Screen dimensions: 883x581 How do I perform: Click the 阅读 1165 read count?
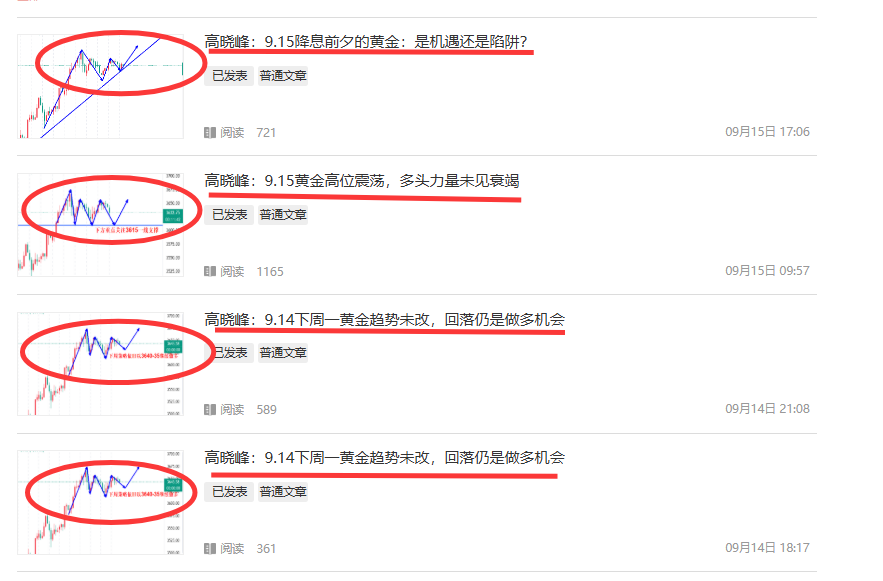pos(244,271)
